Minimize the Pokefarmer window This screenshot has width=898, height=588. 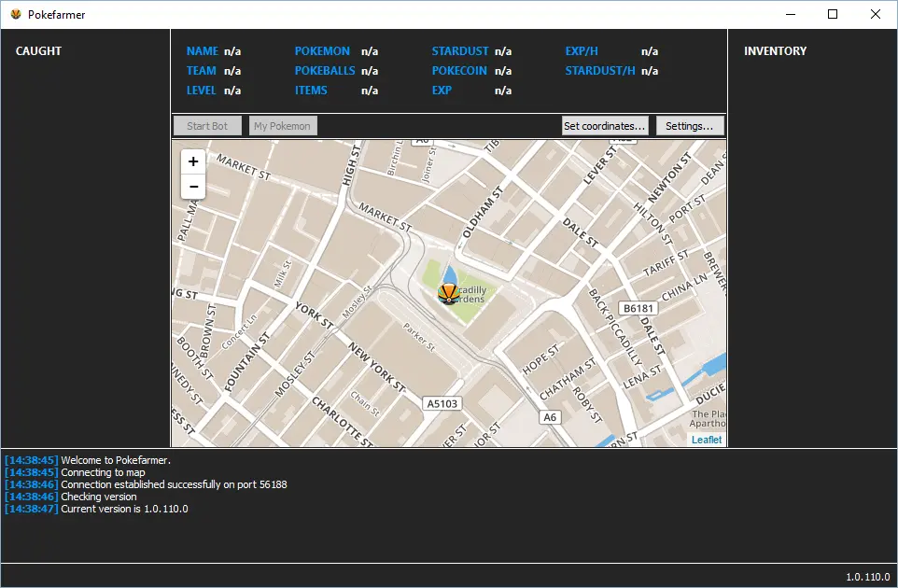point(791,14)
